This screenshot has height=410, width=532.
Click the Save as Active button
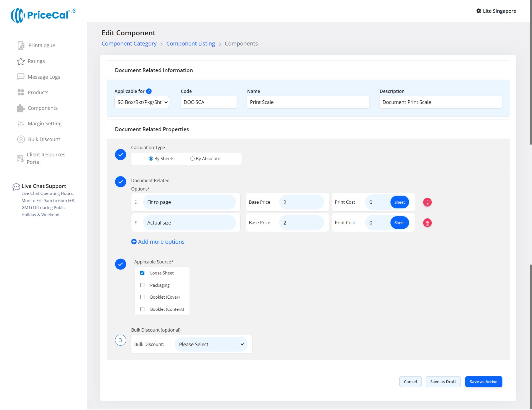pos(484,382)
